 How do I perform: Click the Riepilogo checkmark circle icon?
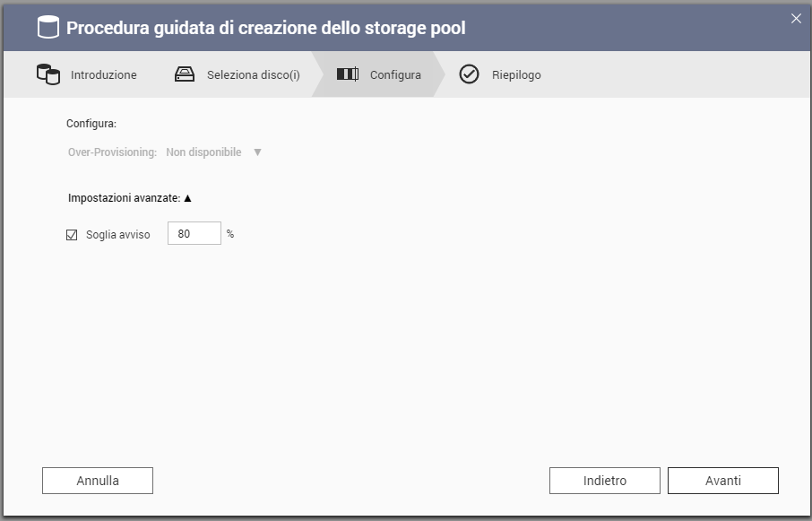click(x=469, y=74)
